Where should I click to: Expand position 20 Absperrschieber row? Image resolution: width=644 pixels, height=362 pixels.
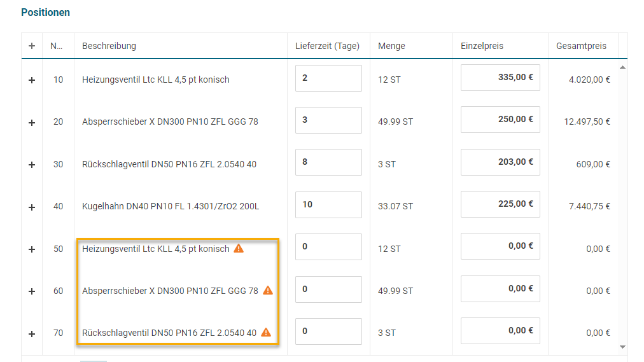click(32, 122)
